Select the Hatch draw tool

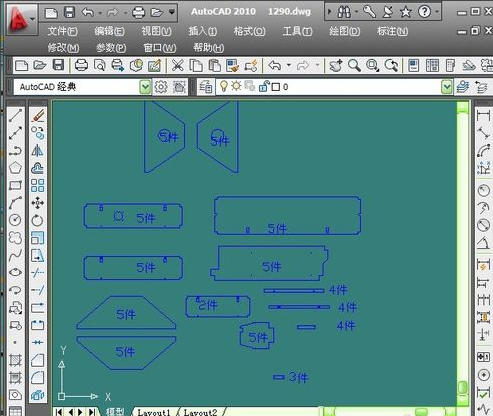click(15, 360)
